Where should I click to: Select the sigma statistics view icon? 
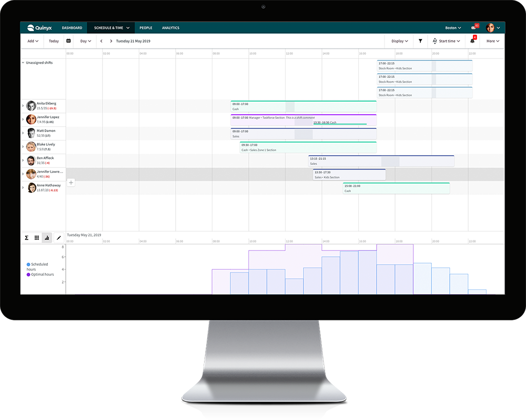coord(26,238)
